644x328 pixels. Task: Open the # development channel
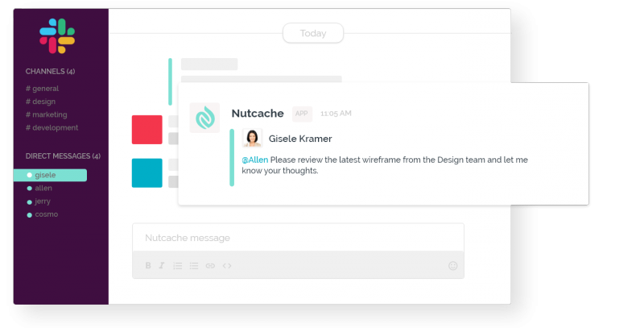52,128
